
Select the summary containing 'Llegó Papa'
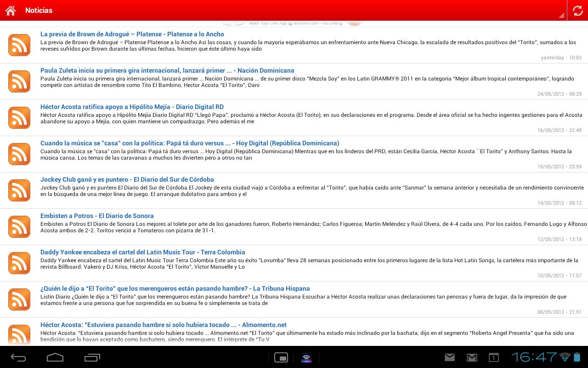(311, 118)
